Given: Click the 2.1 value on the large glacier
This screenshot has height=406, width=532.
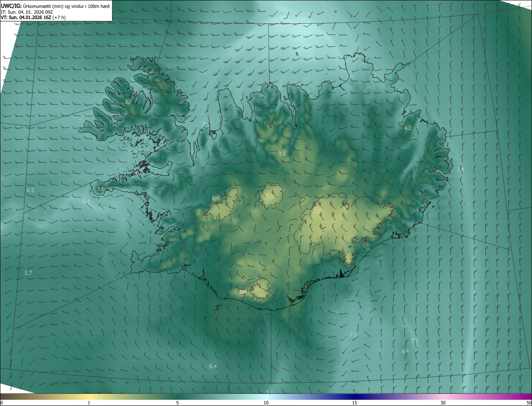Looking at the screenshot, I should click(317, 211).
